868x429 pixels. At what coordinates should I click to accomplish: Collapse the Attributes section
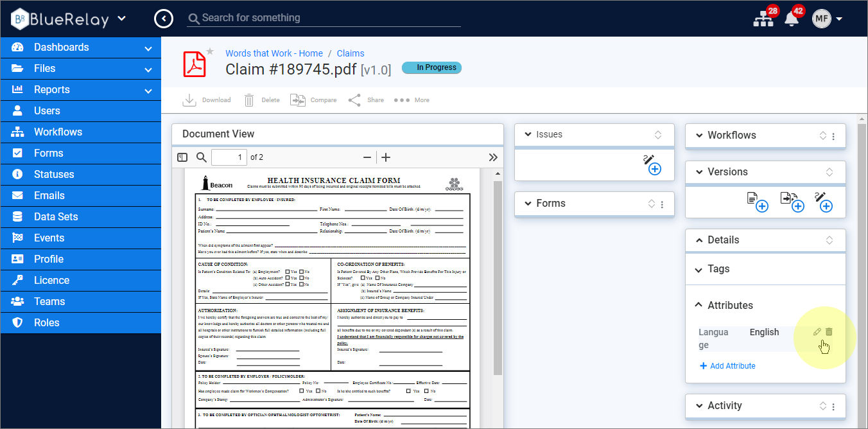(x=699, y=306)
